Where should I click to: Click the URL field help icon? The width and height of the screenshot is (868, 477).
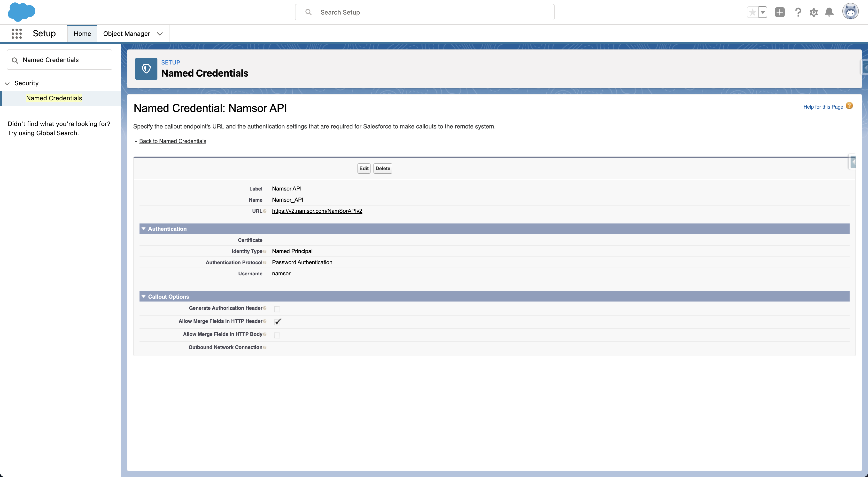264,211
